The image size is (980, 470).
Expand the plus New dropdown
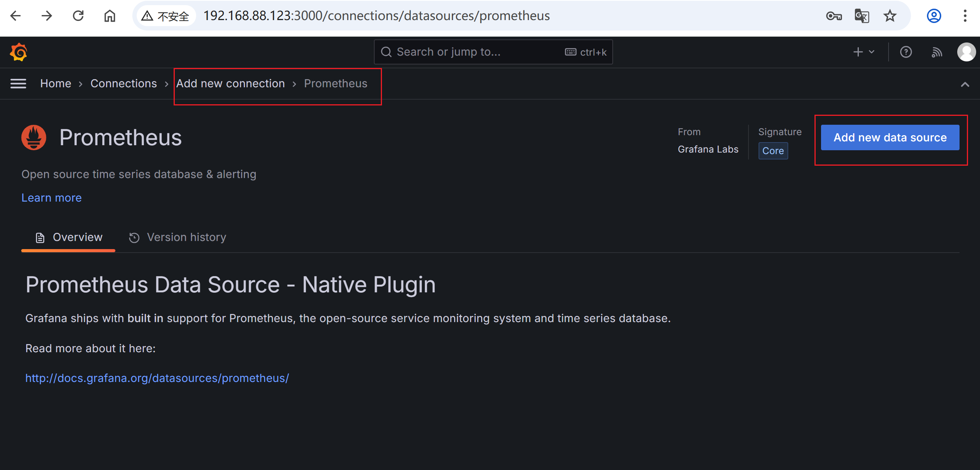[864, 52]
